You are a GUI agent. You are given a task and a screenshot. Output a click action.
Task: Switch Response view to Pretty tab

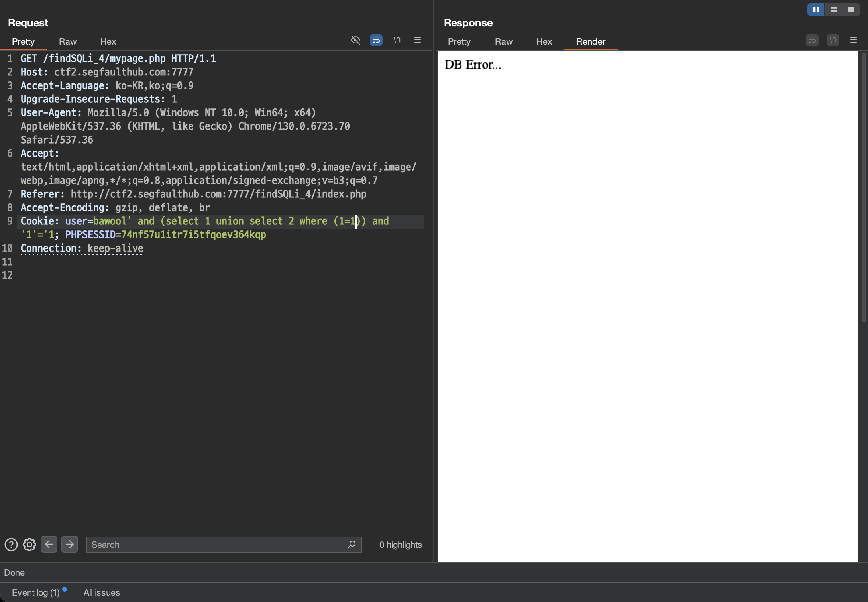[459, 42]
